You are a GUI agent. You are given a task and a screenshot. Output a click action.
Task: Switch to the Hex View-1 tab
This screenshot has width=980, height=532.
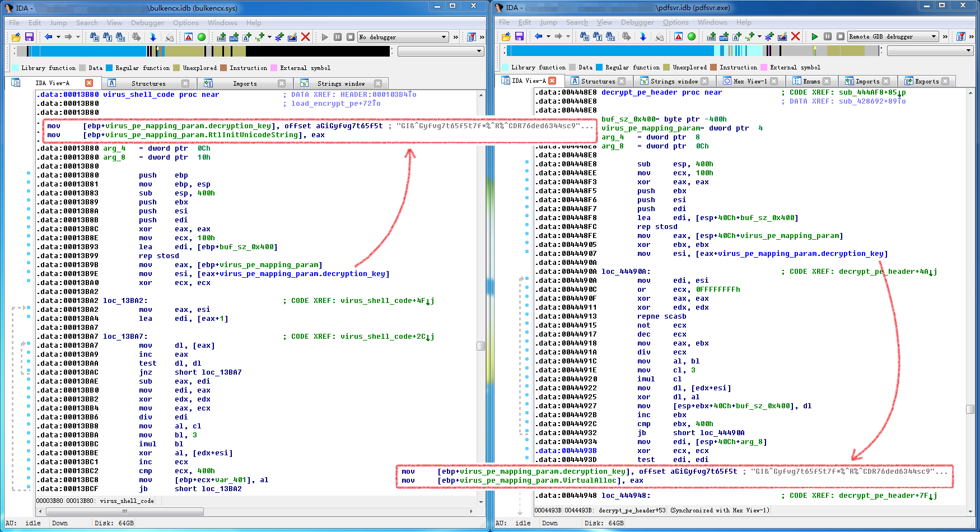click(749, 81)
